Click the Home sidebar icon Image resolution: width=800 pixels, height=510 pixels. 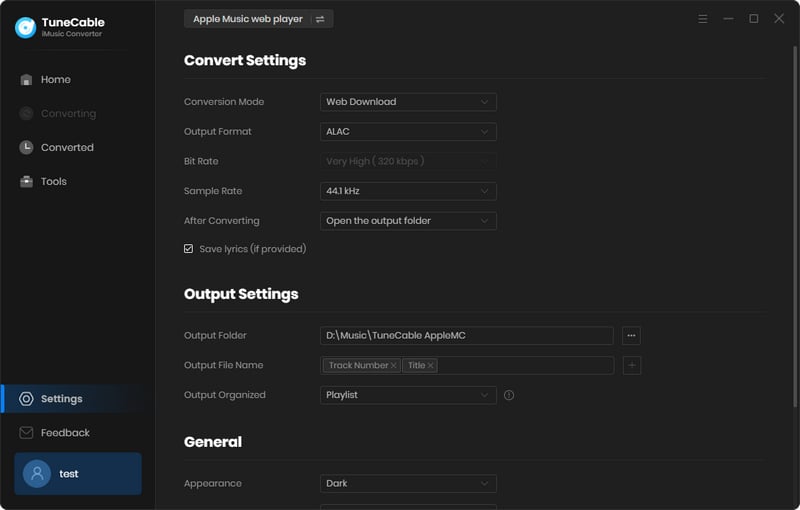[26, 80]
